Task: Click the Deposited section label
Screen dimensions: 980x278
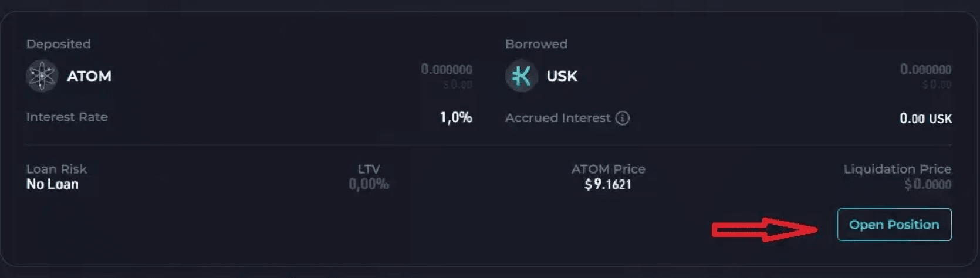Action: coord(59,44)
